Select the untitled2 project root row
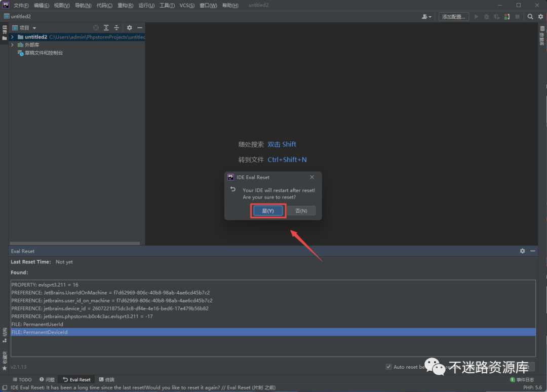 click(77, 37)
